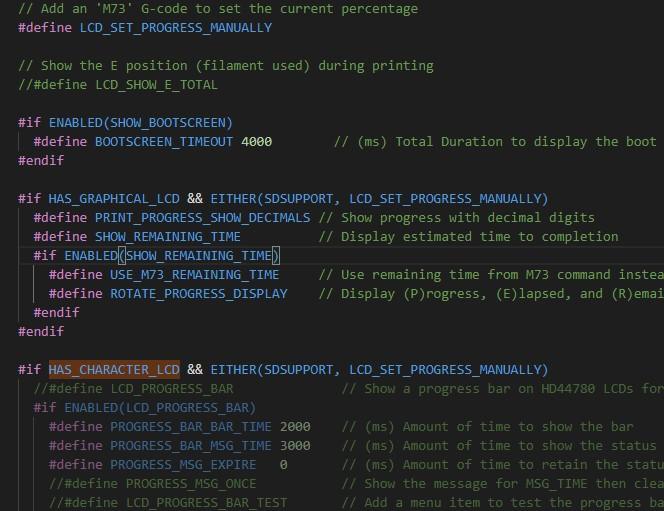This screenshot has width=664, height=511.
Task: Click the HAS_GRAPHICAL_LCD condition
Action: pos(113,199)
